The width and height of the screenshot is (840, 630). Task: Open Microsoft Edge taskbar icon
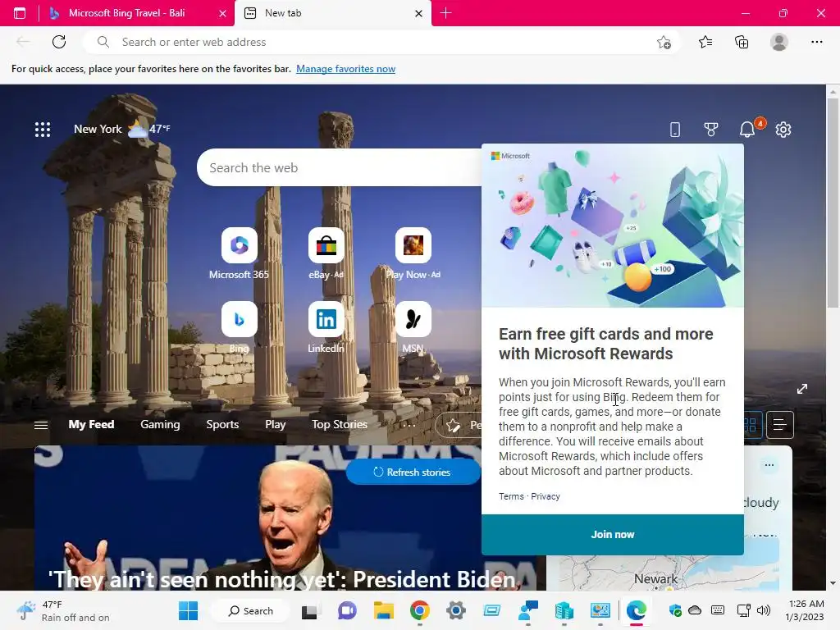tap(637, 610)
